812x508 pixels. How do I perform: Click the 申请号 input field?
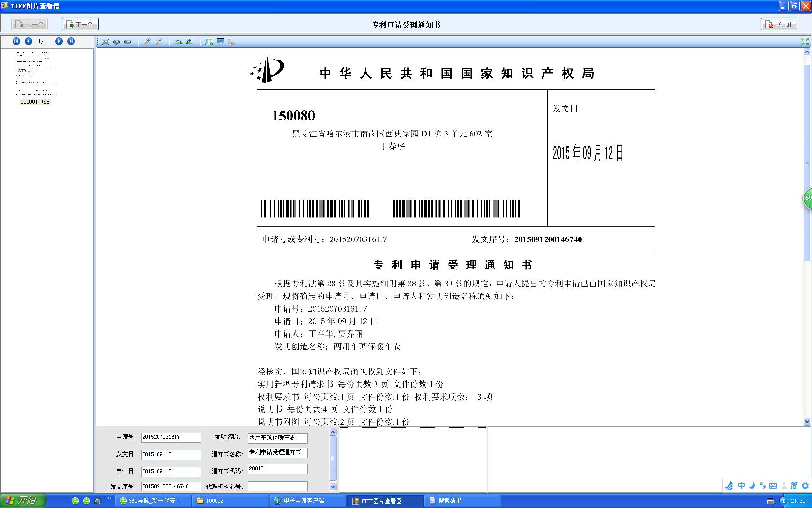pos(171,437)
